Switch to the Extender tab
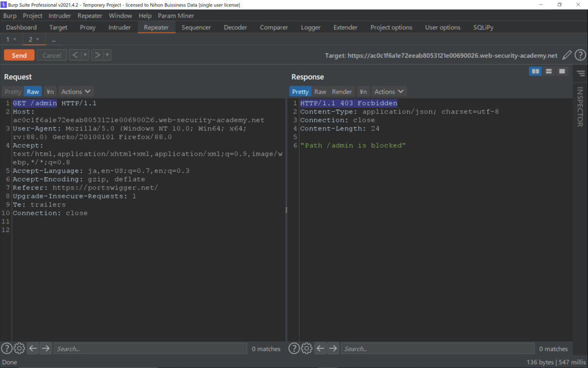Viewport: 588px width, 368px height. pos(345,27)
